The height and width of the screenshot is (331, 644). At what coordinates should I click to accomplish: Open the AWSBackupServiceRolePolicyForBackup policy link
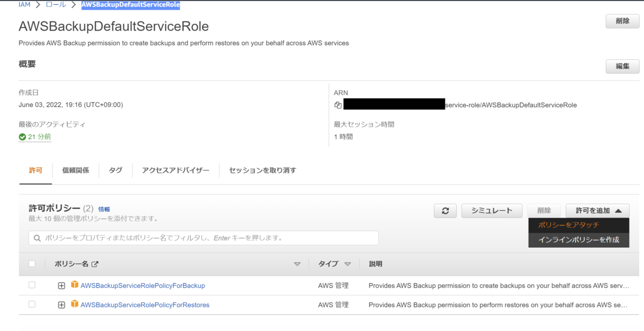pos(143,285)
